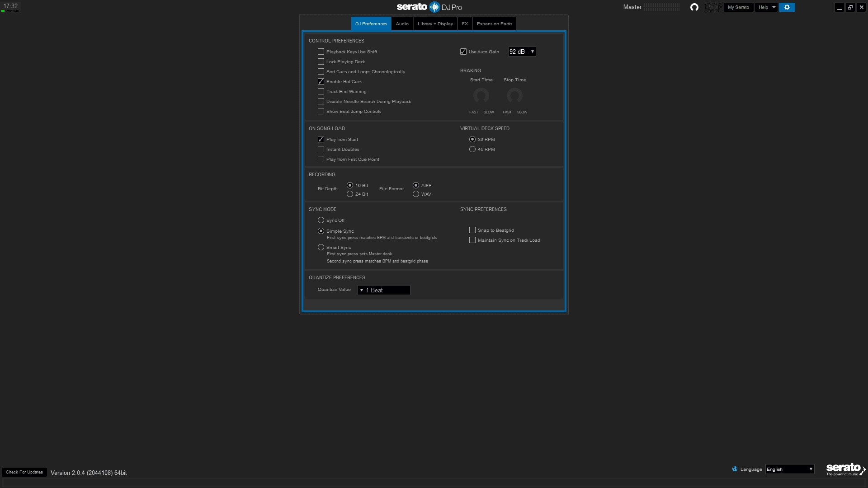Click the Master level meter
Screen dimensions: 868x488
(x=662, y=7)
